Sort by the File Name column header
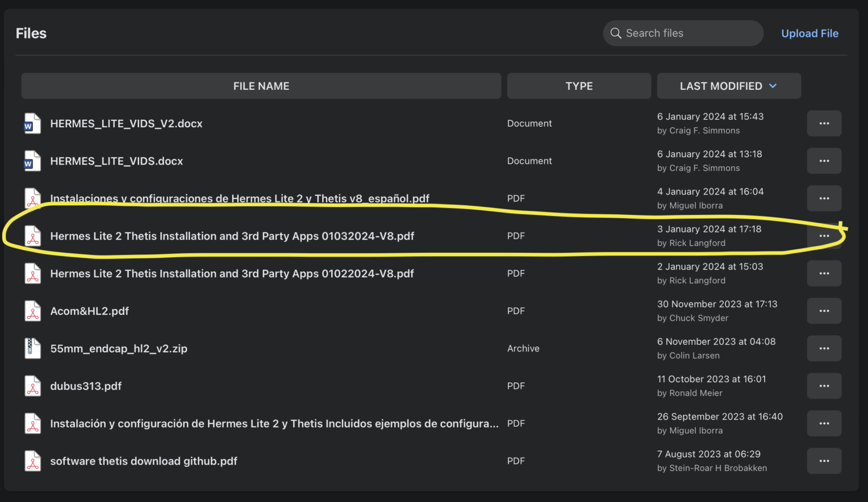 pyautogui.click(x=261, y=86)
